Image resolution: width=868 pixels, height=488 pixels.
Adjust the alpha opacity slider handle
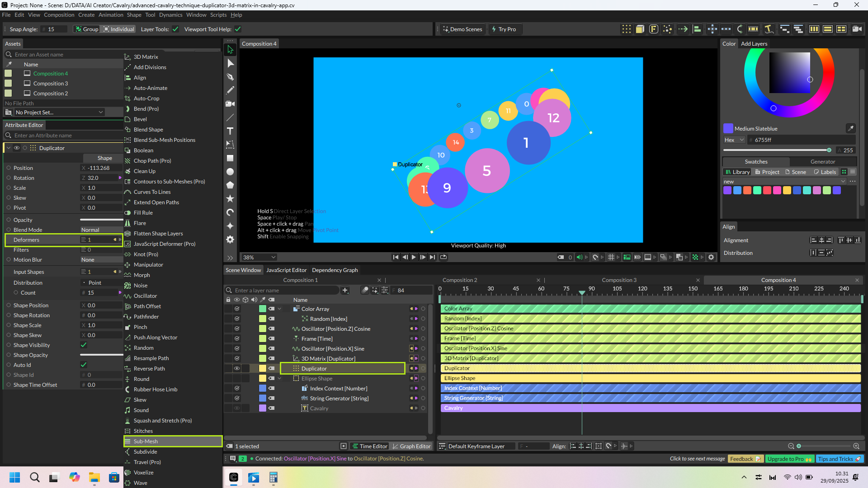click(829, 150)
